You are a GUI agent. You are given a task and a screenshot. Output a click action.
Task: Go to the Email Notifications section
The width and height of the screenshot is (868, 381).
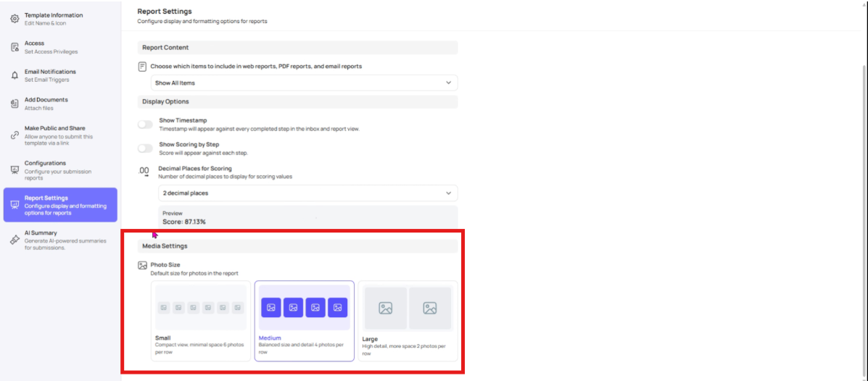[x=50, y=75]
